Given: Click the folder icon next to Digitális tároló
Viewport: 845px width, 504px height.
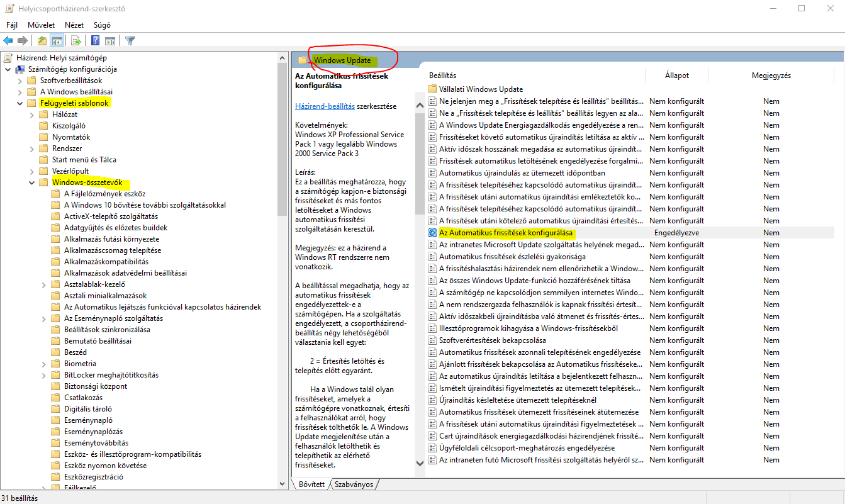Looking at the screenshot, I should [55, 409].
